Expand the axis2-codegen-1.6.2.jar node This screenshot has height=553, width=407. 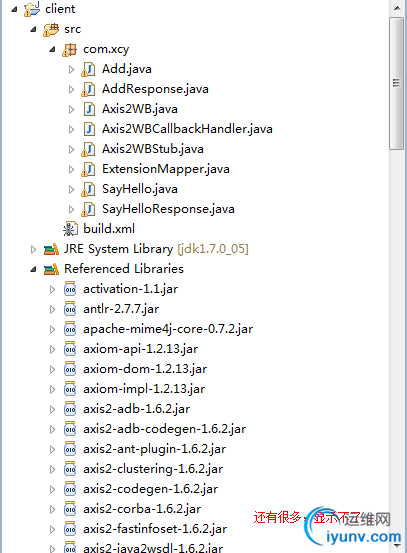[x=52, y=490]
